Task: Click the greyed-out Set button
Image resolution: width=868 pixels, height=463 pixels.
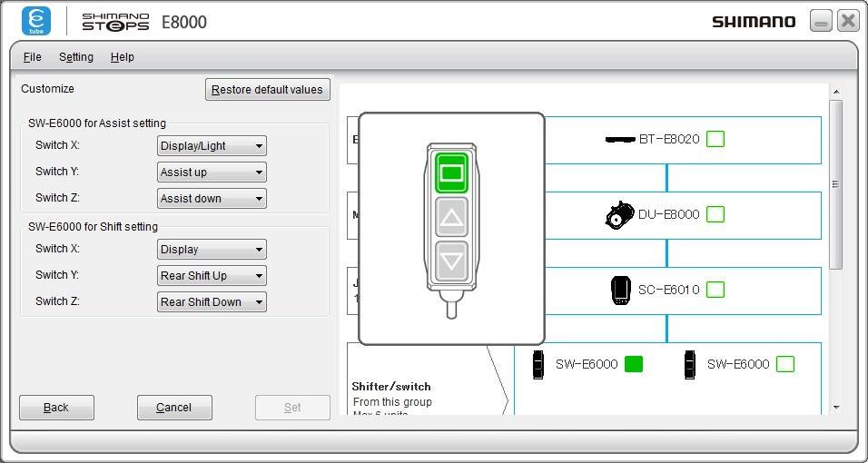Action: click(292, 408)
